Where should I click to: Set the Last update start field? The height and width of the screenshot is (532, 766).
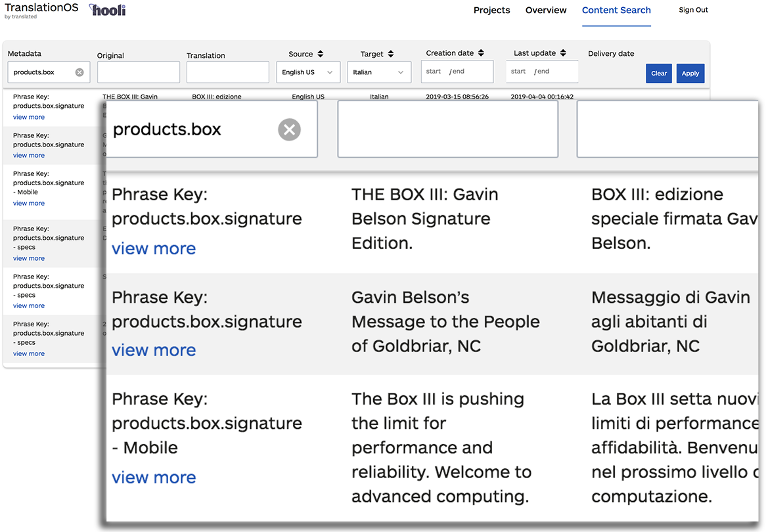point(518,72)
